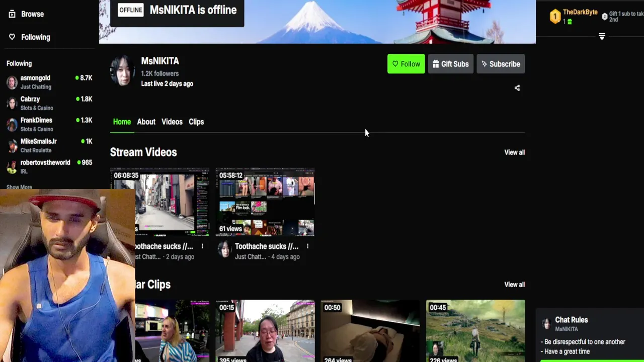Subscribe to MsNIKITA
The image size is (644, 362).
[x=501, y=64]
